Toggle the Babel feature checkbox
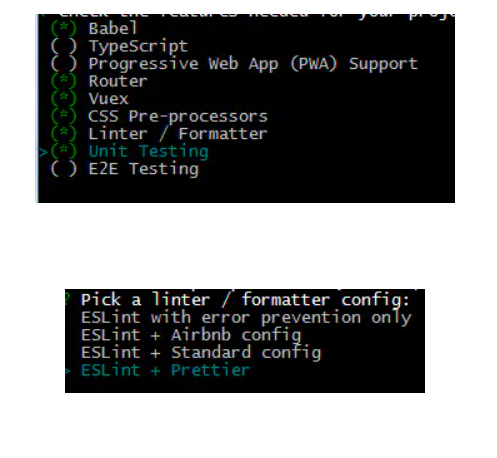 point(63,28)
